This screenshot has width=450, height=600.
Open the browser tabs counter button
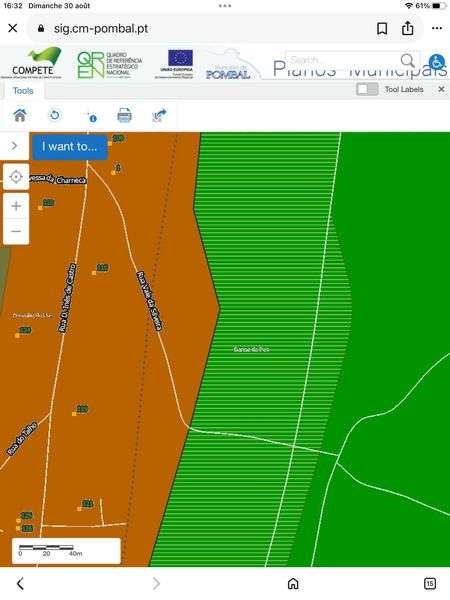(x=430, y=583)
